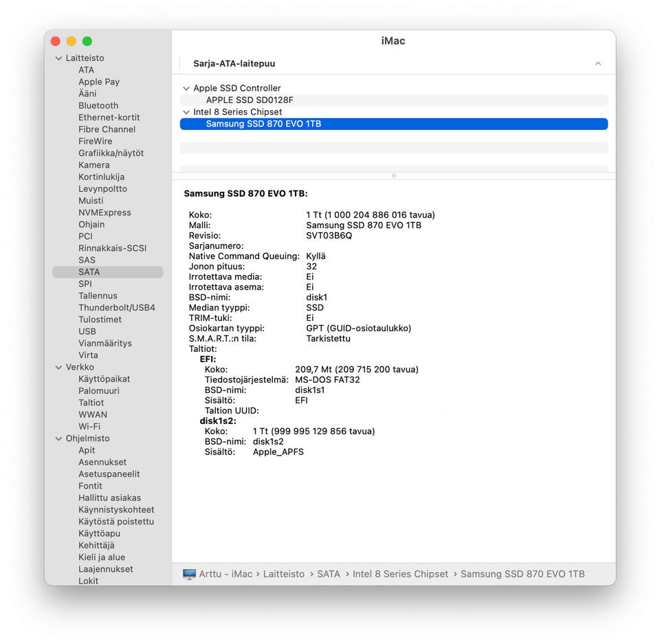Viewport: 660px width, 644px height.
Task: Select Kortinlukija in the sidebar
Action: [x=102, y=177]
